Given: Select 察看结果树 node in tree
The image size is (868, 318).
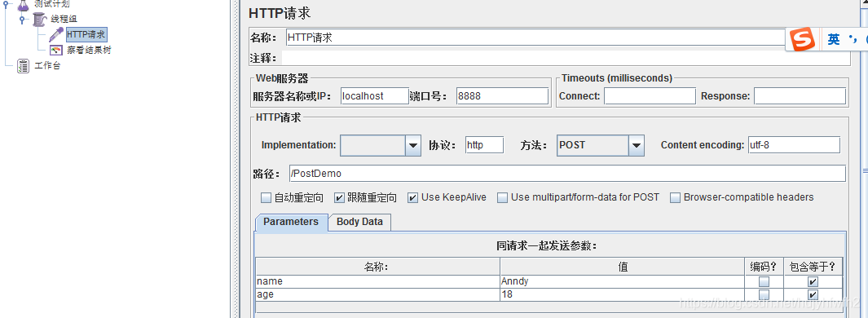Looking at the screenshot, I should [89, 51].
